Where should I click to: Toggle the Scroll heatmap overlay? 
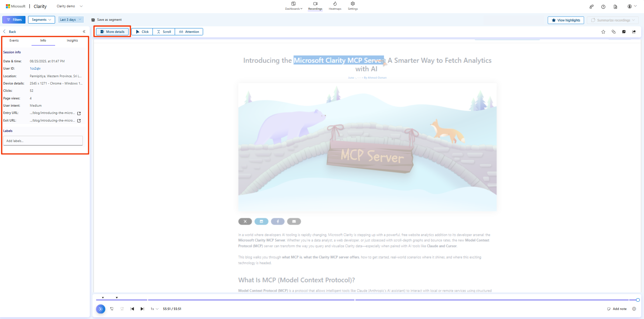tap(164, 32)
